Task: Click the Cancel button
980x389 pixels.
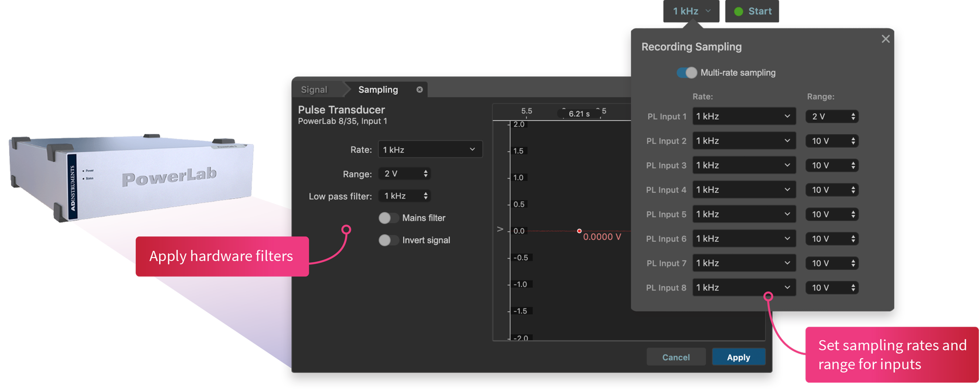Action: click(676, 357)
